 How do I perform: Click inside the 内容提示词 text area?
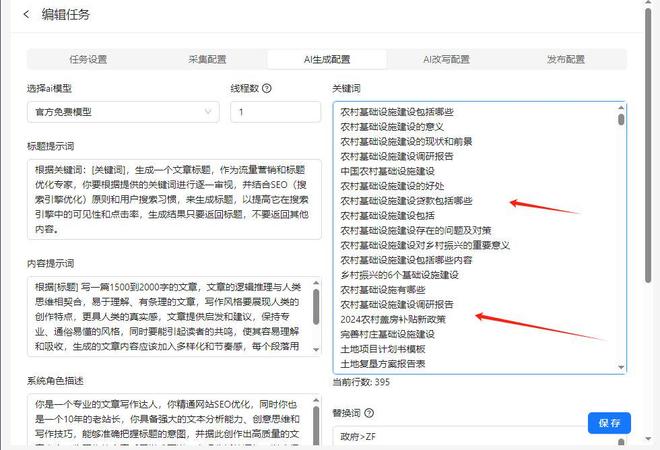pyautogui.click(x=165, y=316)
